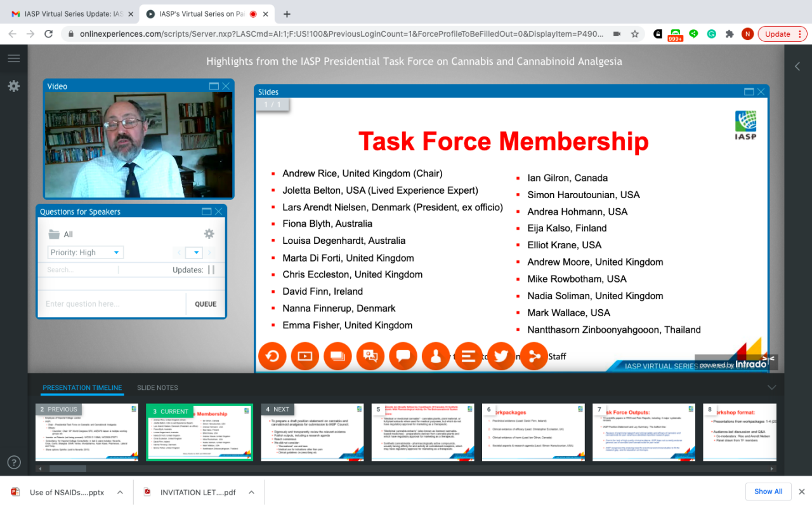
Task: Select the Presentation Timeline tab
Action: (82, 387)
